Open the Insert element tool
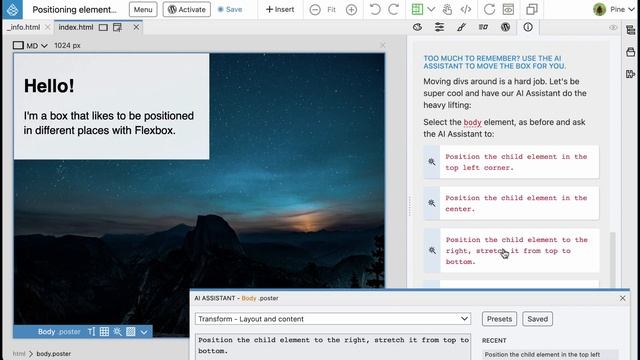This screenshot has height=360, width=640. [280, 9]
